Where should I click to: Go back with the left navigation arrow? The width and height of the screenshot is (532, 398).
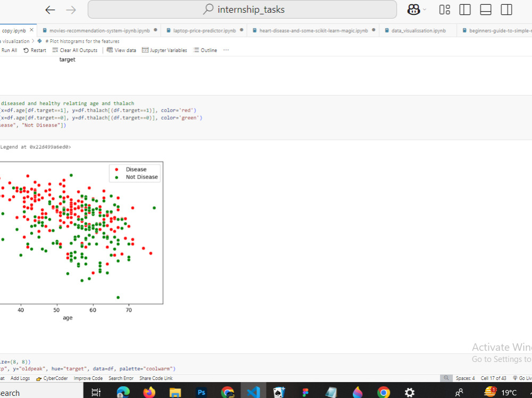coord(50,10)
